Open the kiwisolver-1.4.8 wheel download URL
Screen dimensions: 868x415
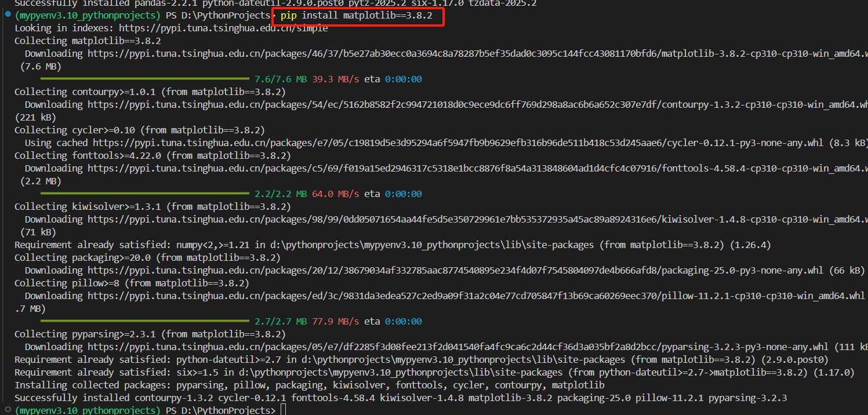(x=478, y=219)
